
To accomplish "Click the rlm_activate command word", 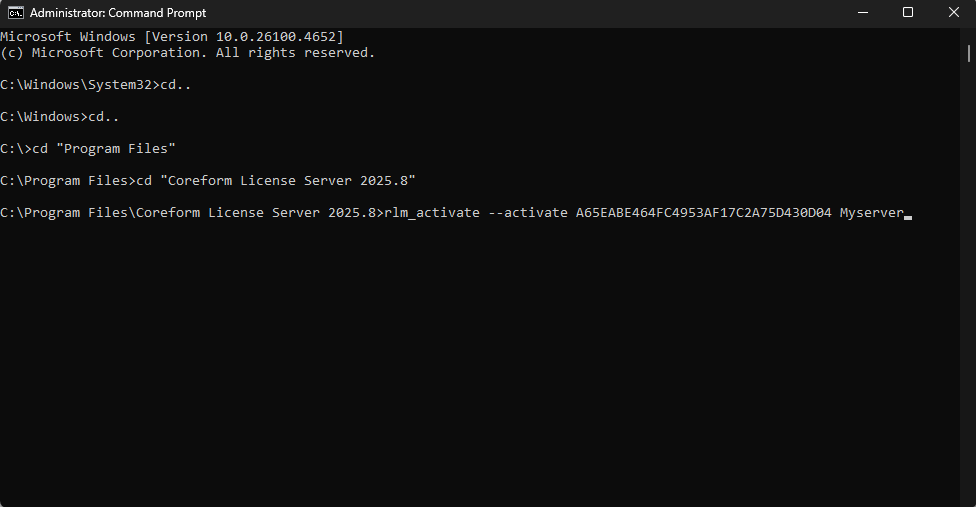I will click(x=432, y=213).
